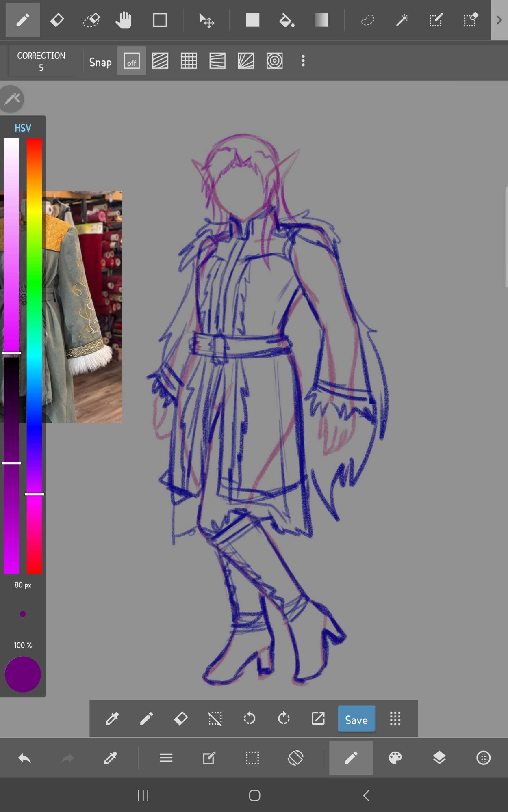The width and height of the screenshot is (508, 812).
Task: Open the color palette panel
Action: pos(395,758)
